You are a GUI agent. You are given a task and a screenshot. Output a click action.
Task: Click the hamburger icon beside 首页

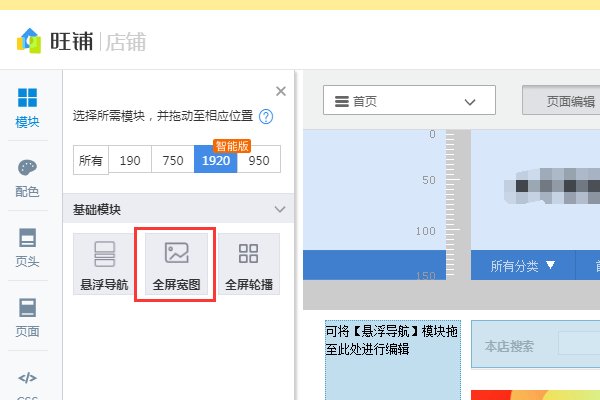coord(342,101)
